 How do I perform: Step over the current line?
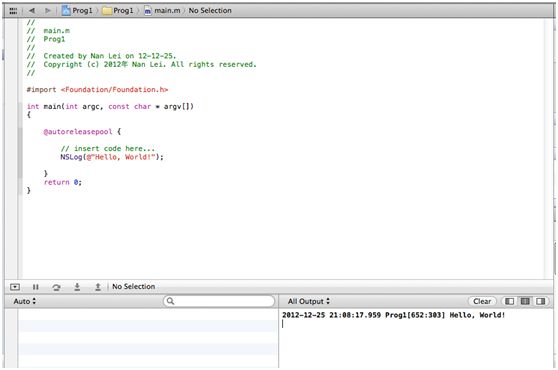point(56,287)
